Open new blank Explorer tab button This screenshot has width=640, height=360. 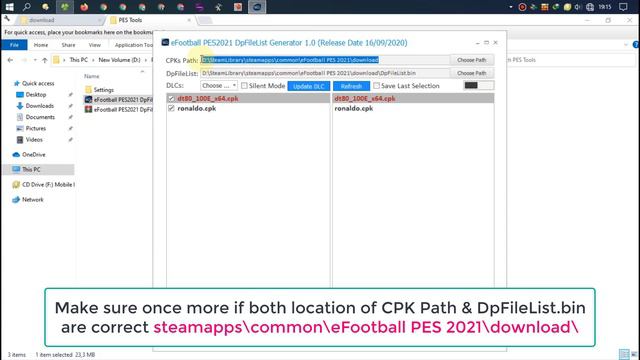pyautogui.click(x=205, y=20)
